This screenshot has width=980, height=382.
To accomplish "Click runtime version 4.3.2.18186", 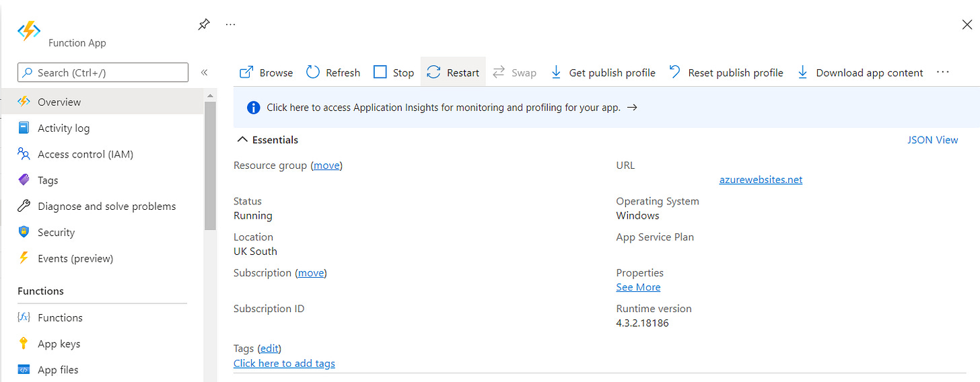I will (x=642, y=323).
